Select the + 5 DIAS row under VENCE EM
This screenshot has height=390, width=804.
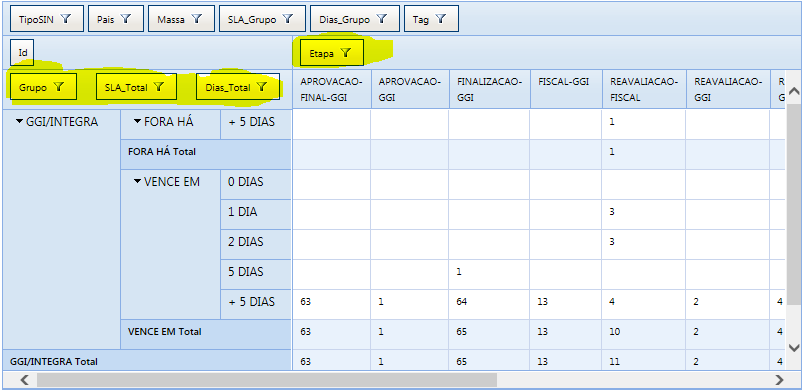click(255, 304)
